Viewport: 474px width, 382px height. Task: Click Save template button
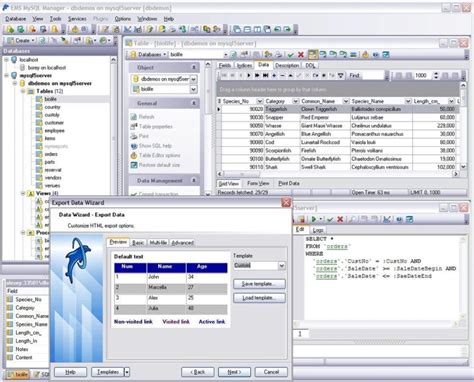(x=259, y=284)
